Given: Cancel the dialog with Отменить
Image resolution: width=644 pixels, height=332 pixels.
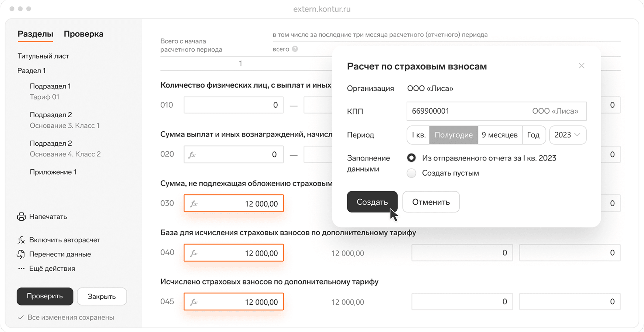Looking at the screenshot, I should 431,202.
